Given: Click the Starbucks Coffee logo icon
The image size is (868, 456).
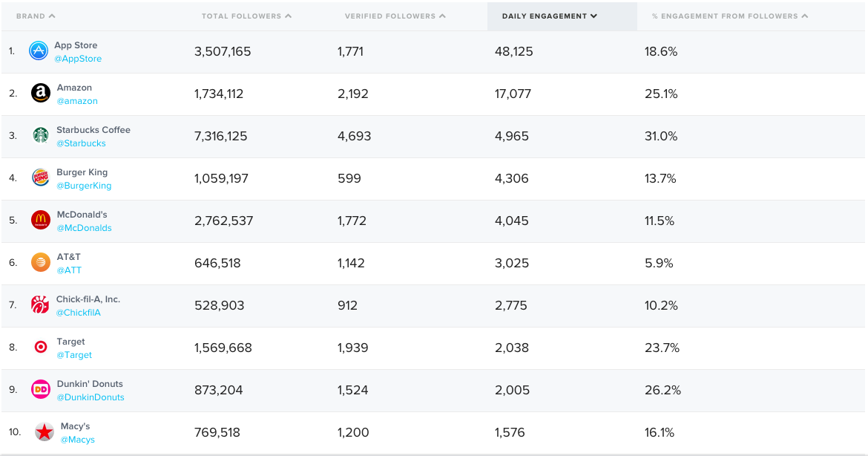Looking at the screenshot, I should 40,135.
